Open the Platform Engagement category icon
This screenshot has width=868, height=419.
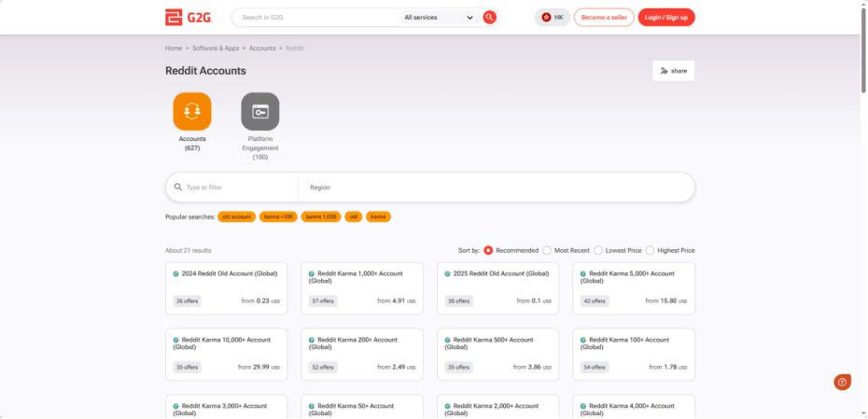pyautogui.click(x=260, y=111)
